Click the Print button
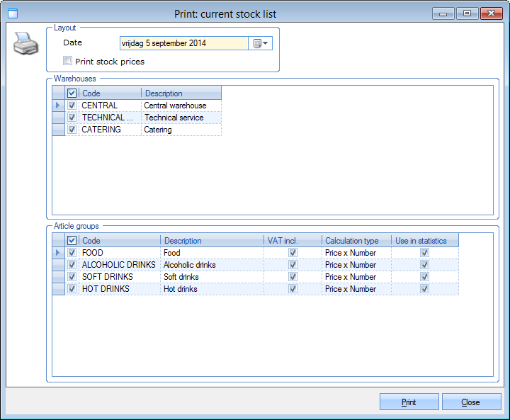510x420 pixels. [409, 402]
